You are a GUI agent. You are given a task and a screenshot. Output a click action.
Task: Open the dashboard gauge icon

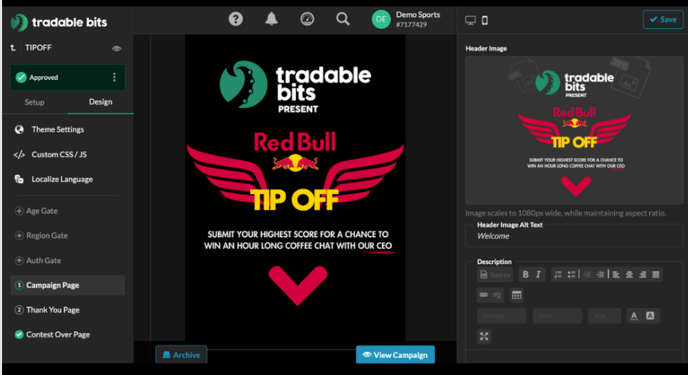coord(307,19)
